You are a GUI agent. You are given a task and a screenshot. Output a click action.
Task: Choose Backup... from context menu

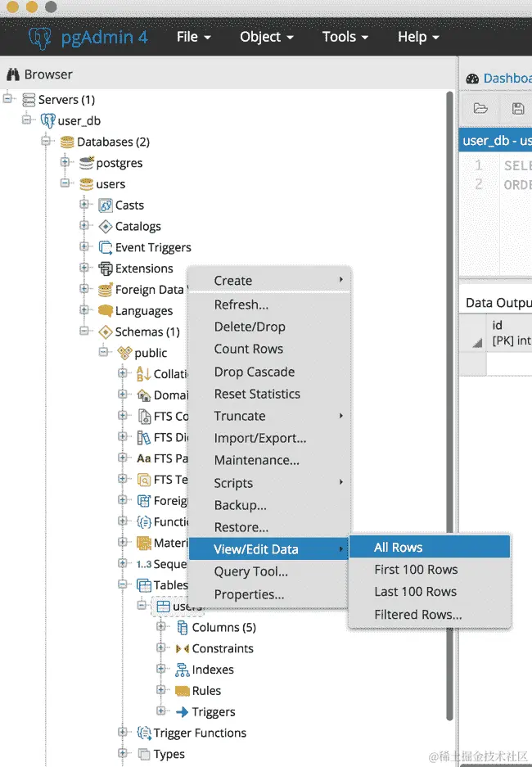tap(269, 505)
